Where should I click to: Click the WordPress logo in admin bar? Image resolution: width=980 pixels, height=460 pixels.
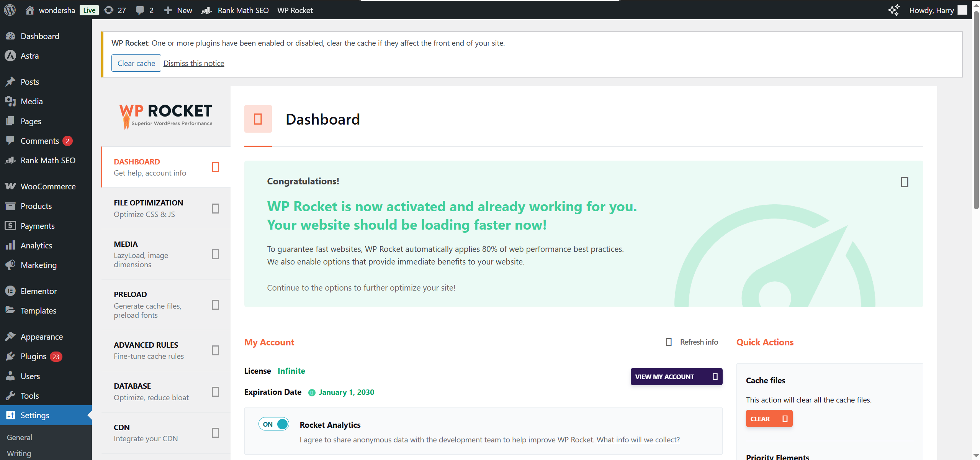[x=10, y=10]
